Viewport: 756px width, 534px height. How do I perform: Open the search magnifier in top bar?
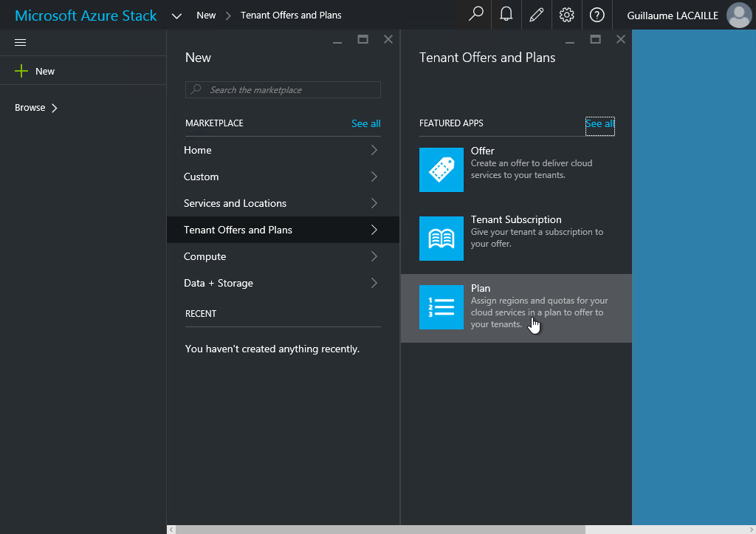coord(475,15)
